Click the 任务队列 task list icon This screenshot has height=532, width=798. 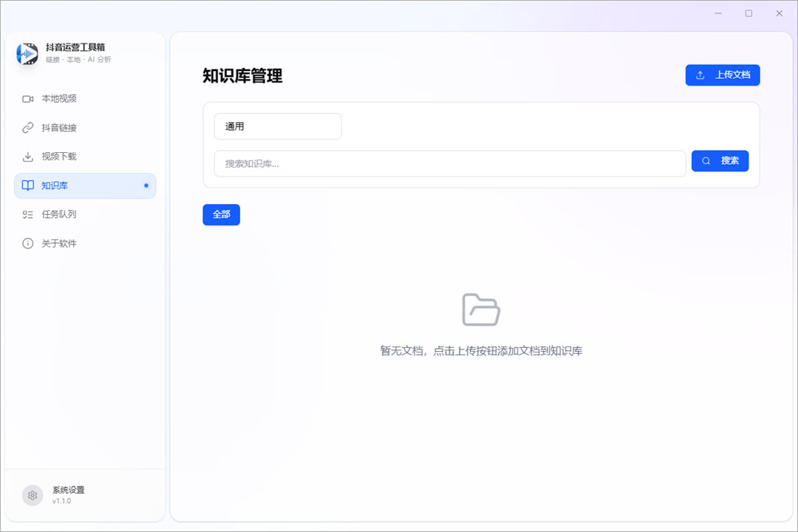pos(29,214)
